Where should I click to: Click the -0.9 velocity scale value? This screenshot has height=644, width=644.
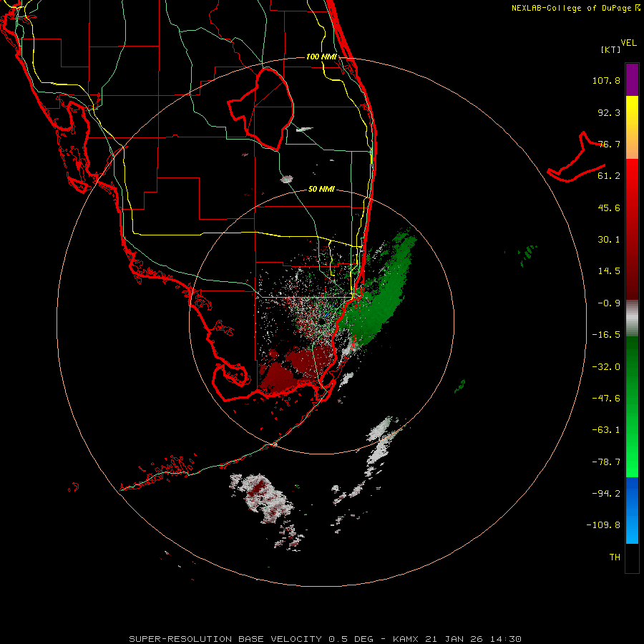609,303
